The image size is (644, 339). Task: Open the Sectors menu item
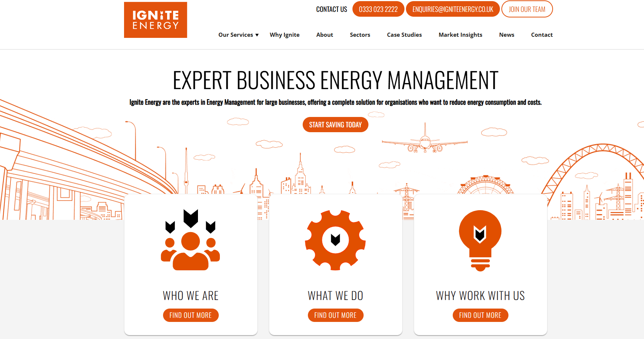pyautogui.click(x=360, y=35)
